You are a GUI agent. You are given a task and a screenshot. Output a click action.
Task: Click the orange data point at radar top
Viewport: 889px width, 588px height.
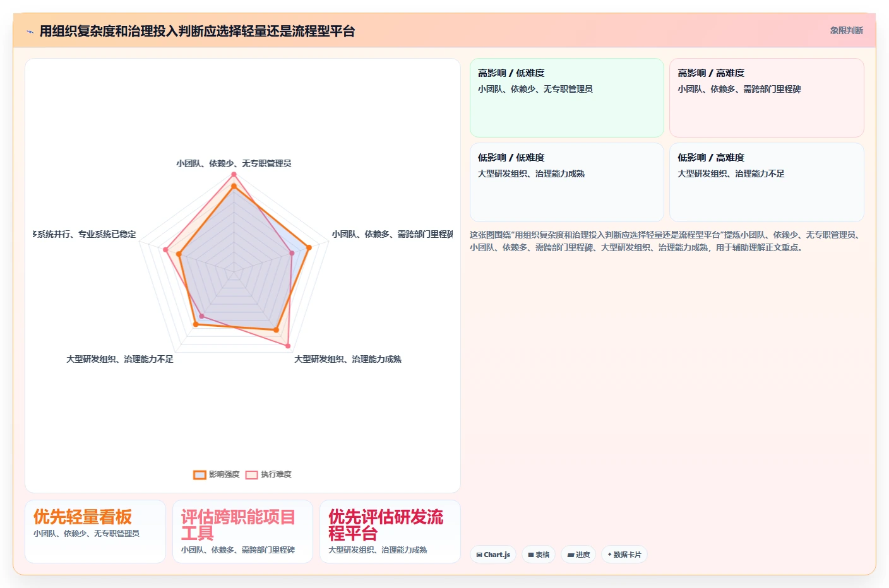[x=234, y=186]
